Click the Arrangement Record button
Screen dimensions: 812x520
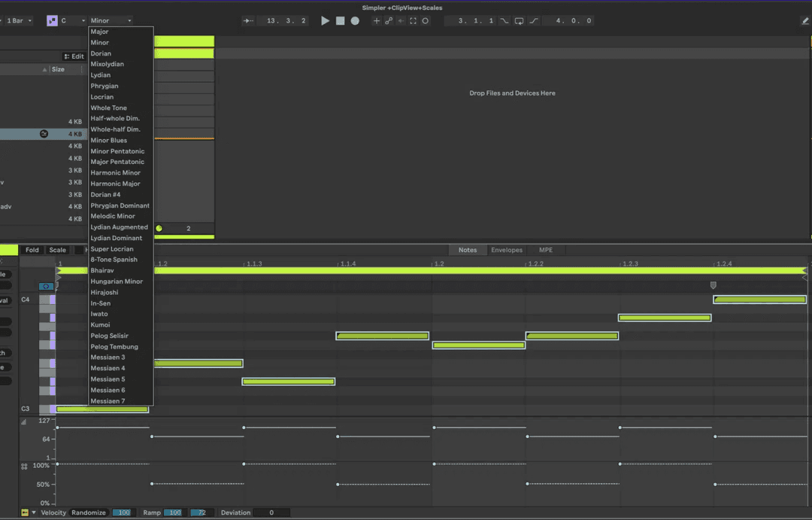point(355,21)
